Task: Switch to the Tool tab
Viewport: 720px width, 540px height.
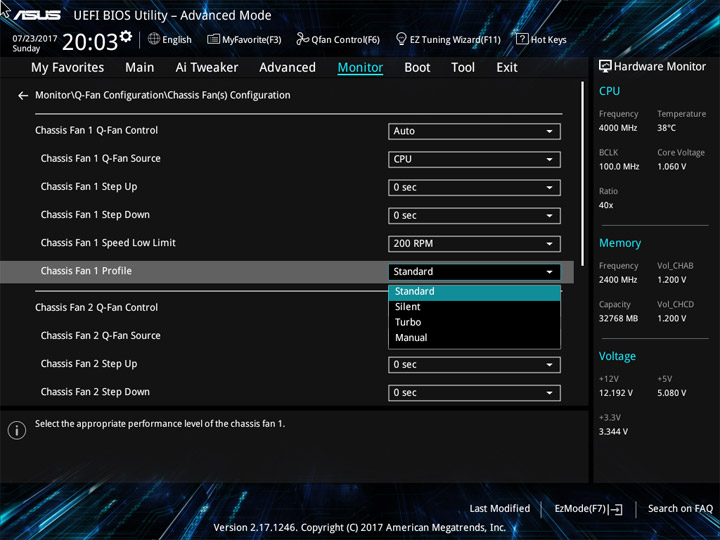Action: (x=463, y=68)
